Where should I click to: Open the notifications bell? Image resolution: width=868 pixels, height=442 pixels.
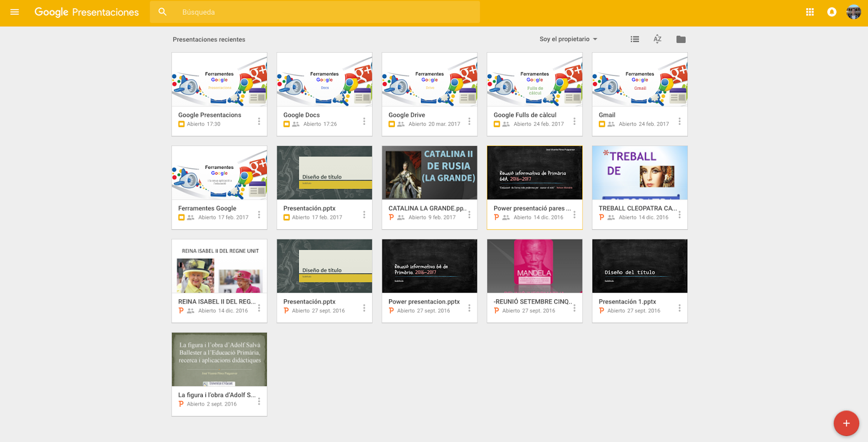(x=832, y=12)
